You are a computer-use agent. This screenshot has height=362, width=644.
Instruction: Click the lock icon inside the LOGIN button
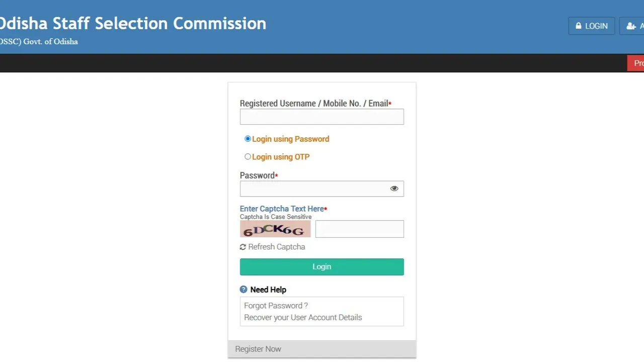coord(578,26)
